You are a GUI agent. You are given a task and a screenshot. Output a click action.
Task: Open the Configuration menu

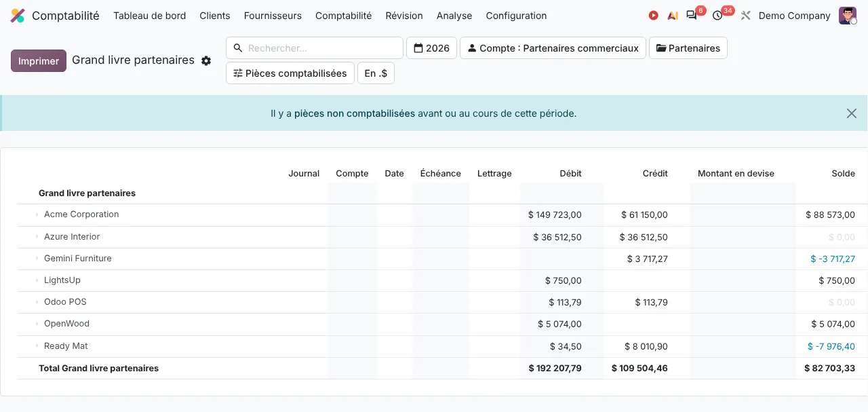point(516,16)
